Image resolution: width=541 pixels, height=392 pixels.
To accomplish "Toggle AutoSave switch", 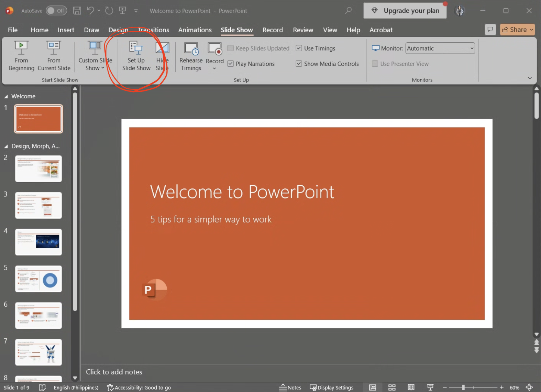I will click(x=56, y=11).
